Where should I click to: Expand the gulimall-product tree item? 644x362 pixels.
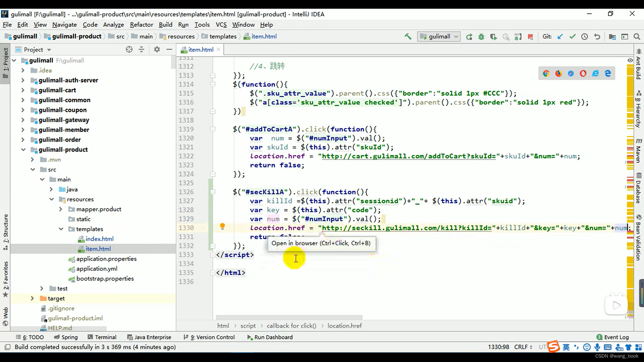[x=23, y=149]
